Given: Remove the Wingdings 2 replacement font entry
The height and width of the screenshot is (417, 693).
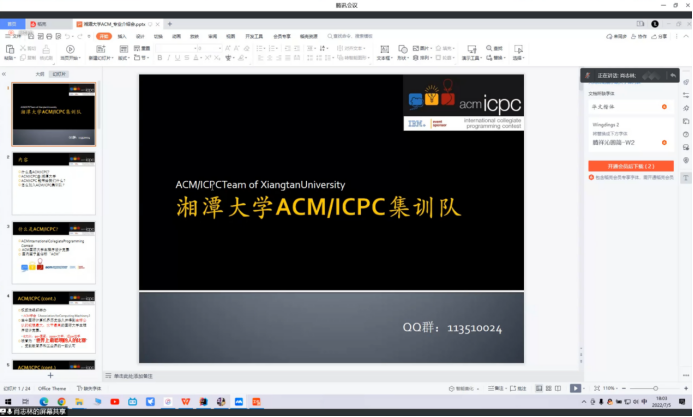Looking at the screenshot, I should pyautogui.click(x=664, y=142).
